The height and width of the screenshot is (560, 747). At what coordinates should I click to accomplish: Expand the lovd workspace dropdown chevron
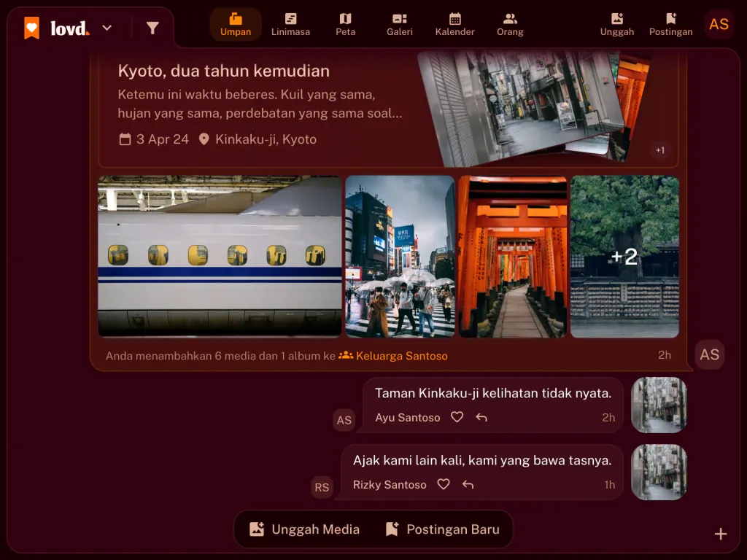(x=107, y=28)
